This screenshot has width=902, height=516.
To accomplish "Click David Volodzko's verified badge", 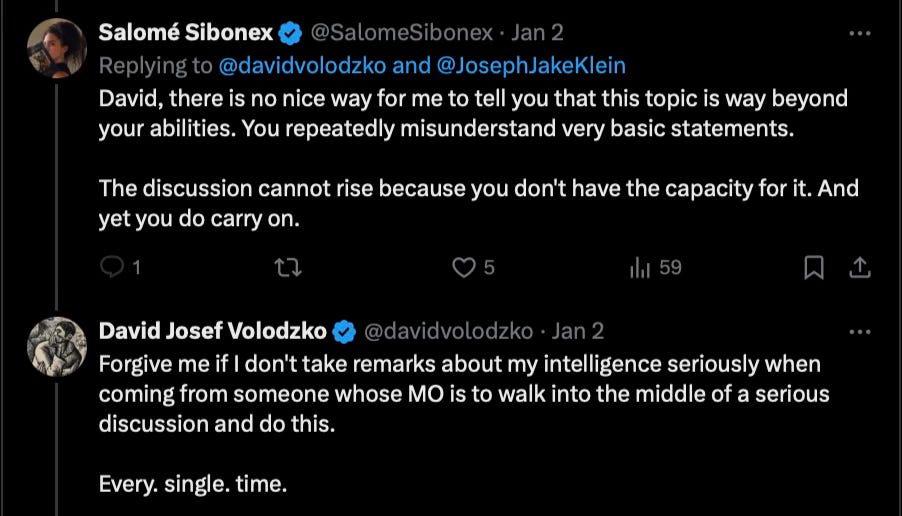I will click(344, 332).
